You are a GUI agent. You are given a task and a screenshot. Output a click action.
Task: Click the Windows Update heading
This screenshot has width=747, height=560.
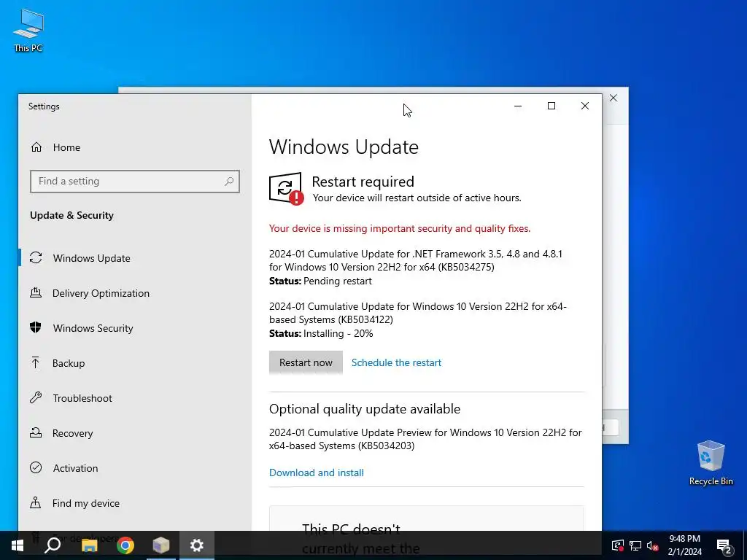(x=344, y=147)
